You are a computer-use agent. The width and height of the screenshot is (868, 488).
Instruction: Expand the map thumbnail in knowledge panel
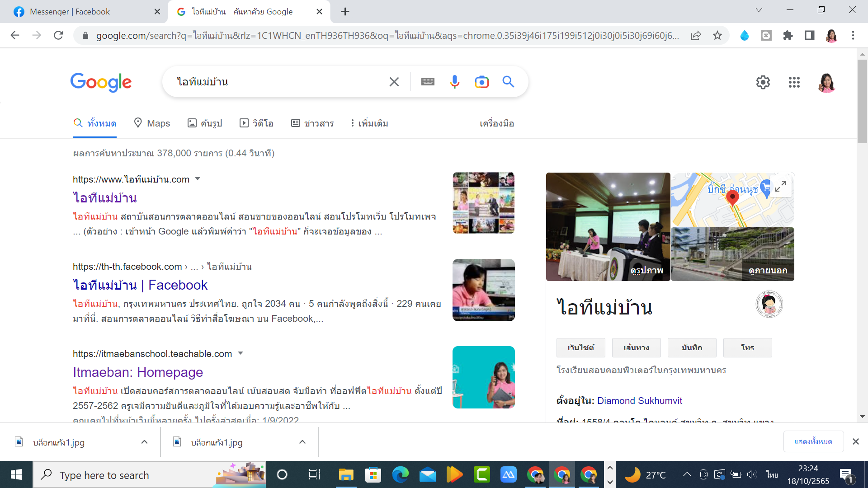[781, 186]
